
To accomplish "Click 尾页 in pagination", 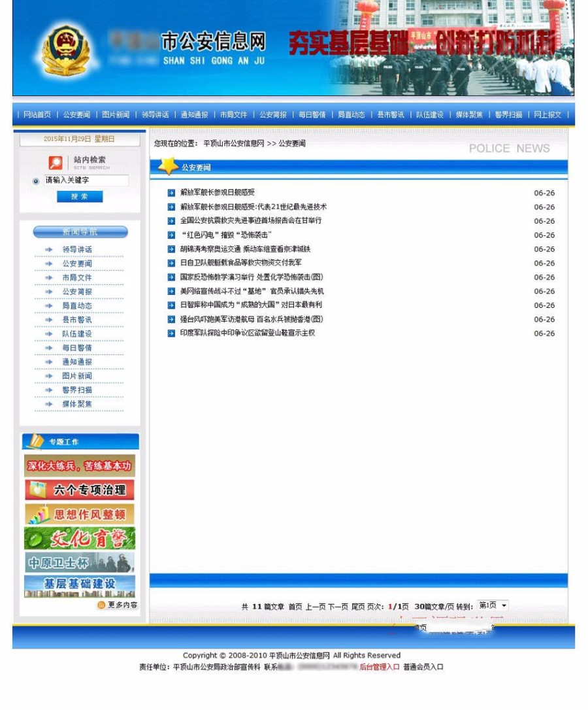I will 358,607.
